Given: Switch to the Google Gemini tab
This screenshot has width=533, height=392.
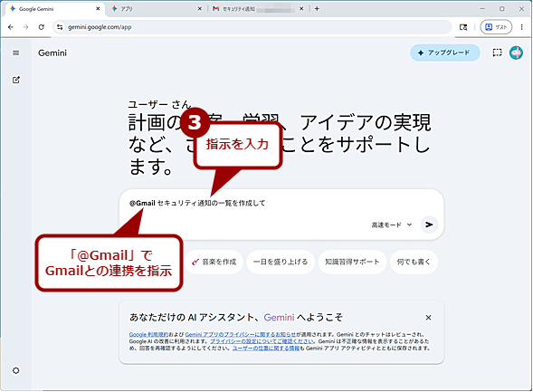Looking at the screenshot, I should click(54, 9).
